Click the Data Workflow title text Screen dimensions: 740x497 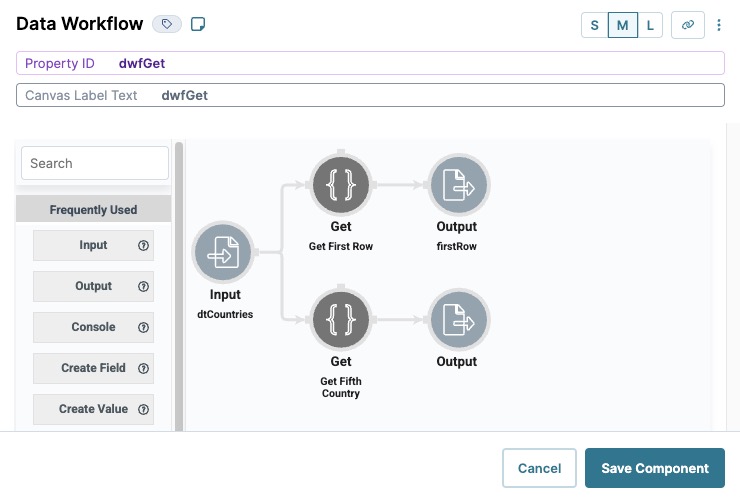tap(80, 24)
